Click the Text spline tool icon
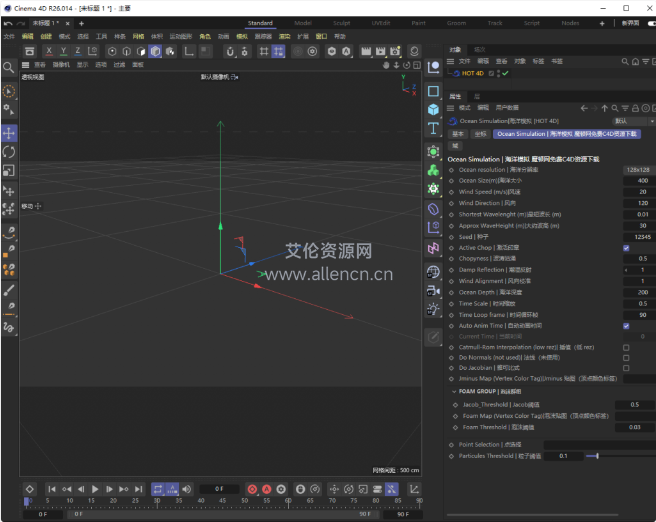This screenshot has width=656, height=522. (x=433, y=128)
